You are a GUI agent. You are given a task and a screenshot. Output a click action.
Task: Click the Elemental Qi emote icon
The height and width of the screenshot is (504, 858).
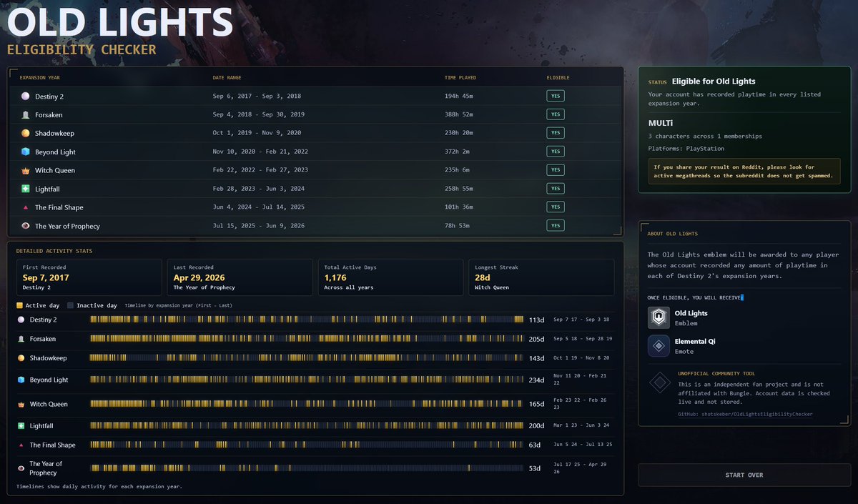click(659, 346)
